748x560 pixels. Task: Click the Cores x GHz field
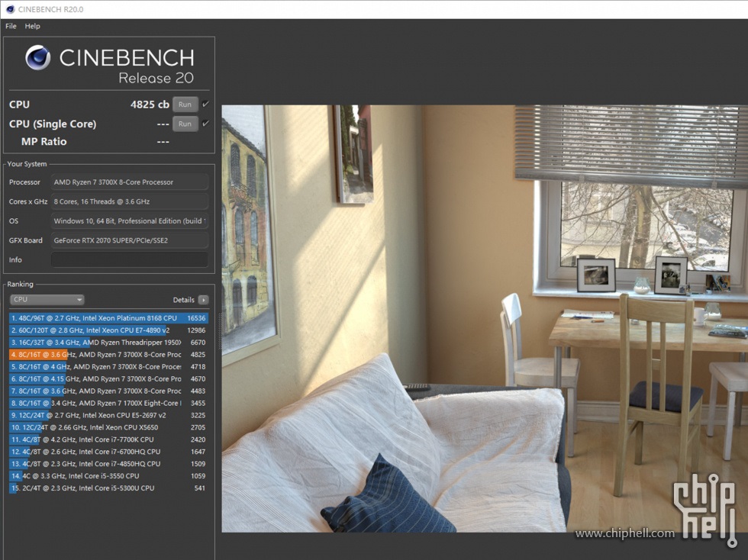(x=130, y=201)
